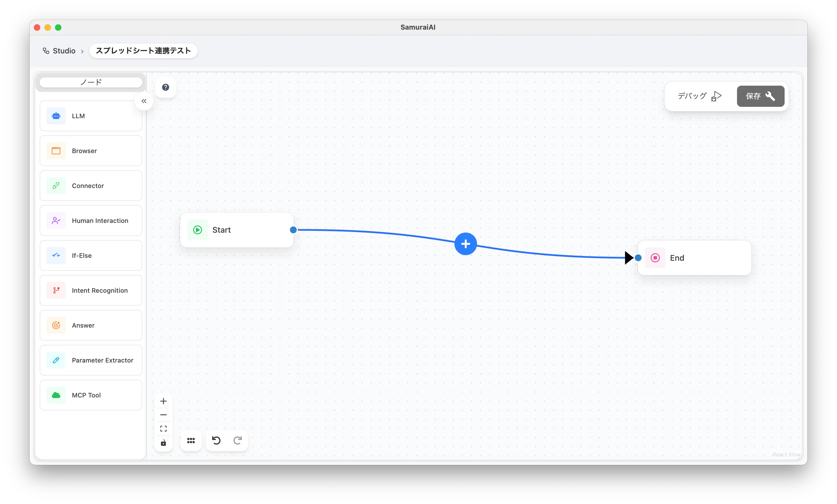The width and height of the screenshot is (837, 504).
Task: Click the デバッグ debug button
Action: (x=699, y=96)
